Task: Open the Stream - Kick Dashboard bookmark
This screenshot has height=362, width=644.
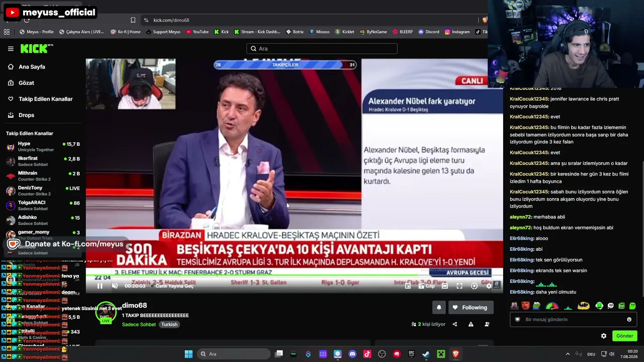Action: [x=257, y=32]
